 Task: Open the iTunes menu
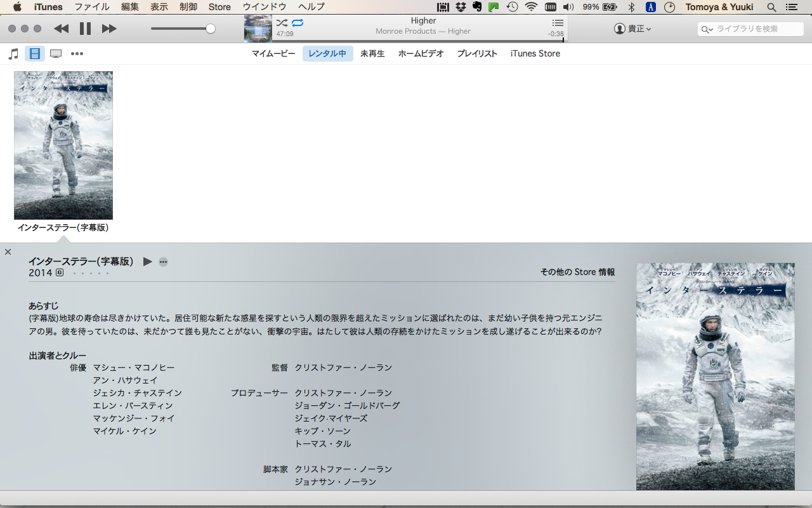pyautogui.click(x=48, y=7)
